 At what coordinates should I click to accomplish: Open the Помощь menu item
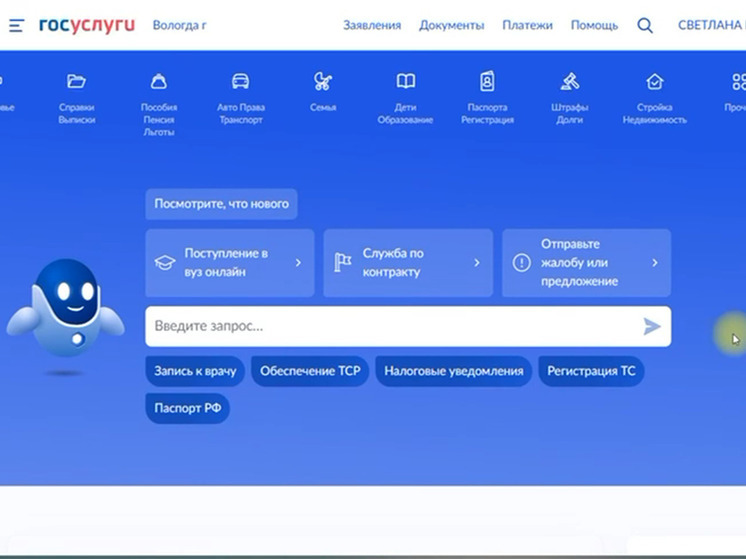pyautogui.click(x=594, y=25)
